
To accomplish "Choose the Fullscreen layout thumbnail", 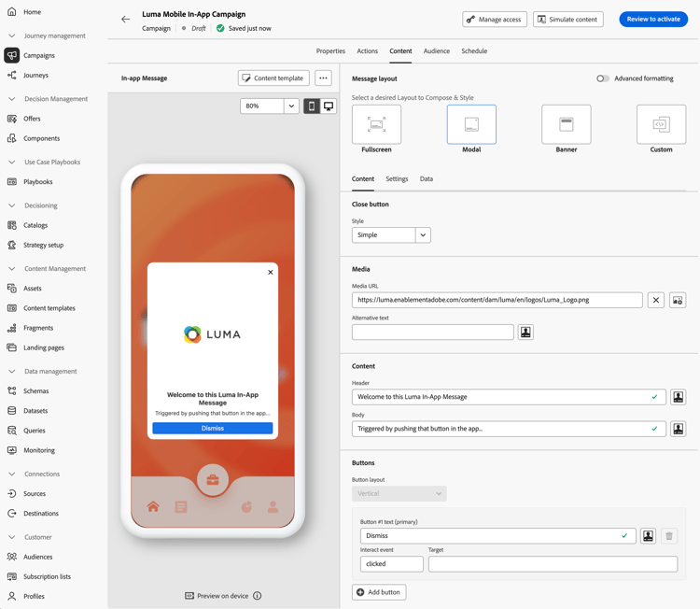I will tap(376, 124).
